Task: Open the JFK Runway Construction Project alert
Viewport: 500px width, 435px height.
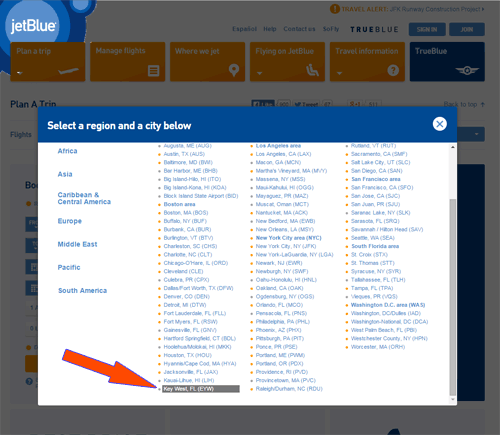Action: 437,9
